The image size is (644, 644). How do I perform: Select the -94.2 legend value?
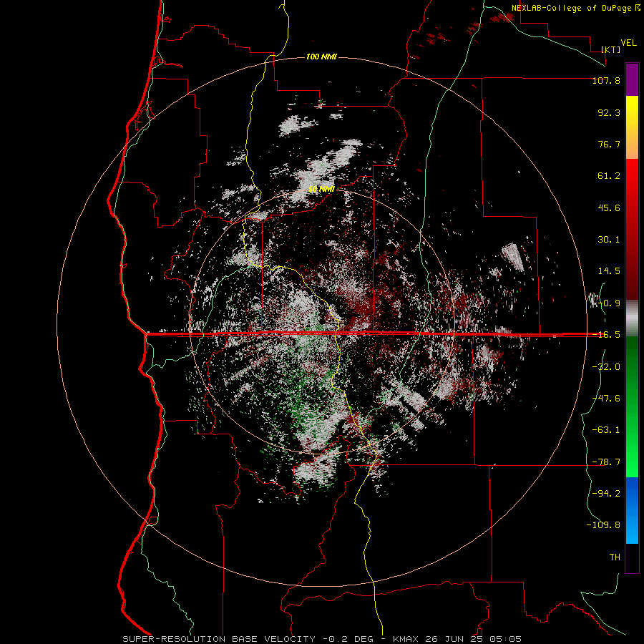tap(606, 494)
